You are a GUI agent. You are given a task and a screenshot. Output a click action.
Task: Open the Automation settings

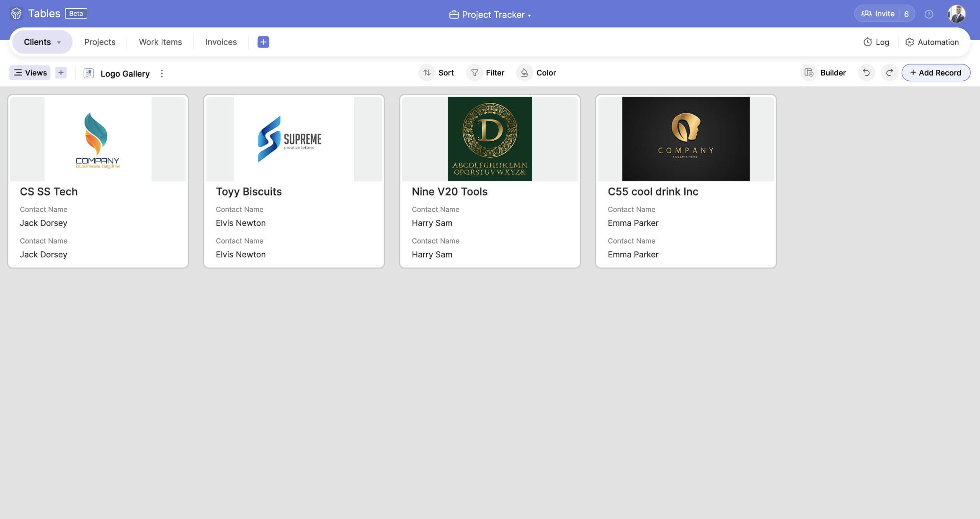pos(932,42)
